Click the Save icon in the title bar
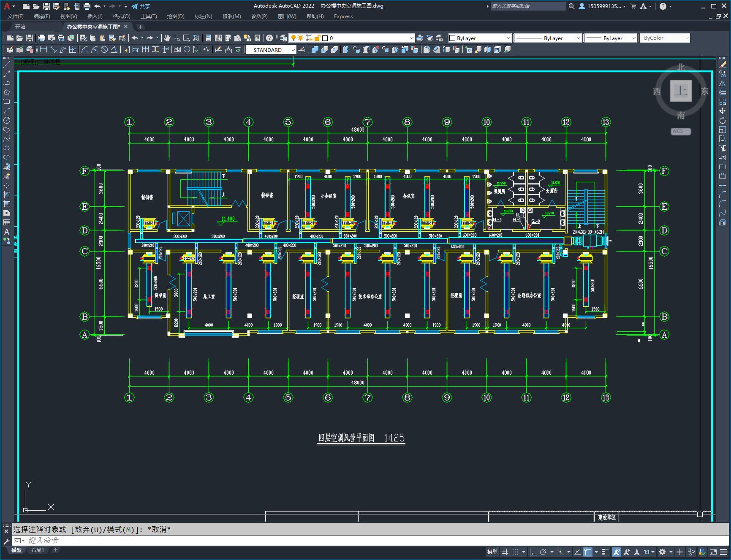 tap(46, 6)
